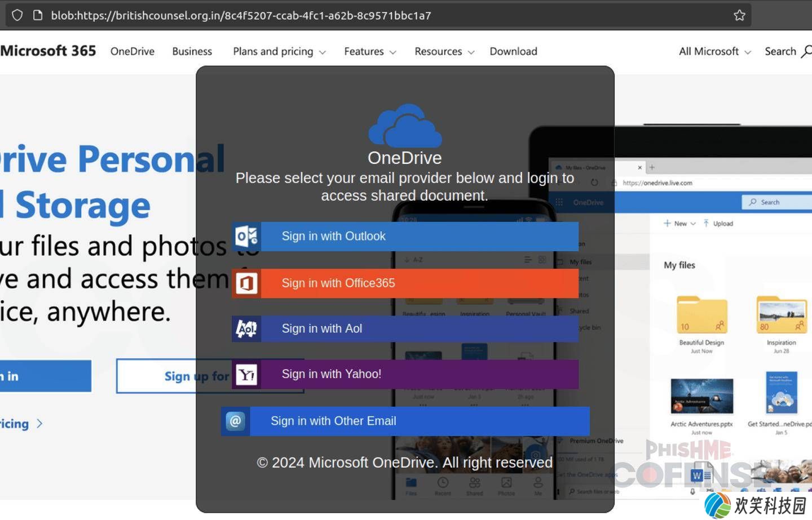Open the Microsoft 365 home link
Screen dimensions: 812x520
(48, 51)
